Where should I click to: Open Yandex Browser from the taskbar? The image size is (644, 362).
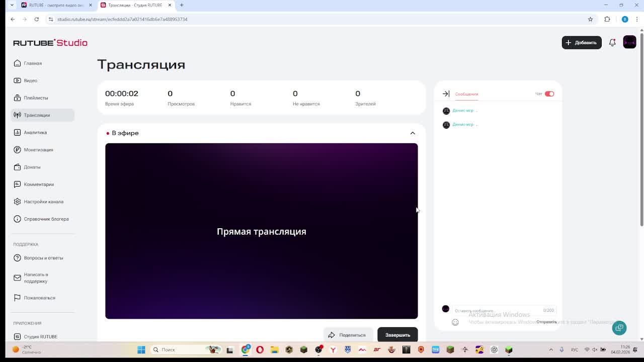point(333,349)
